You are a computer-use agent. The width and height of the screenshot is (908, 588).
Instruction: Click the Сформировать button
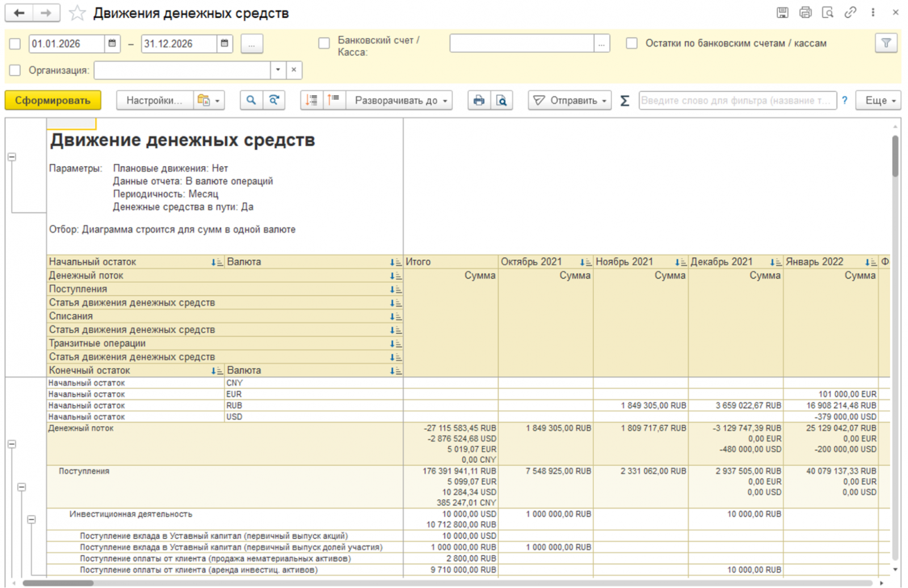click(x=53, y=100)
